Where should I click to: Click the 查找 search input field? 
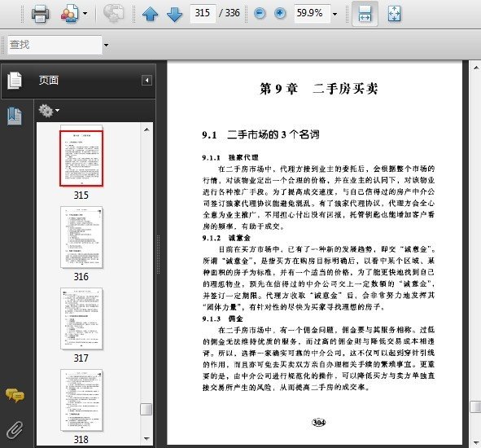(x=55, y=45)
